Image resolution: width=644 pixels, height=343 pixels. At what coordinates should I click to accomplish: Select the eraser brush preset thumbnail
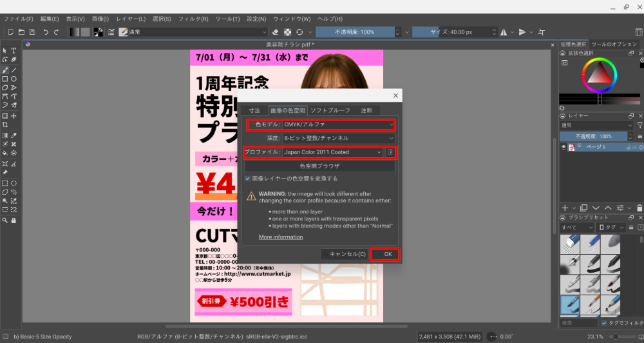point(570,244)
